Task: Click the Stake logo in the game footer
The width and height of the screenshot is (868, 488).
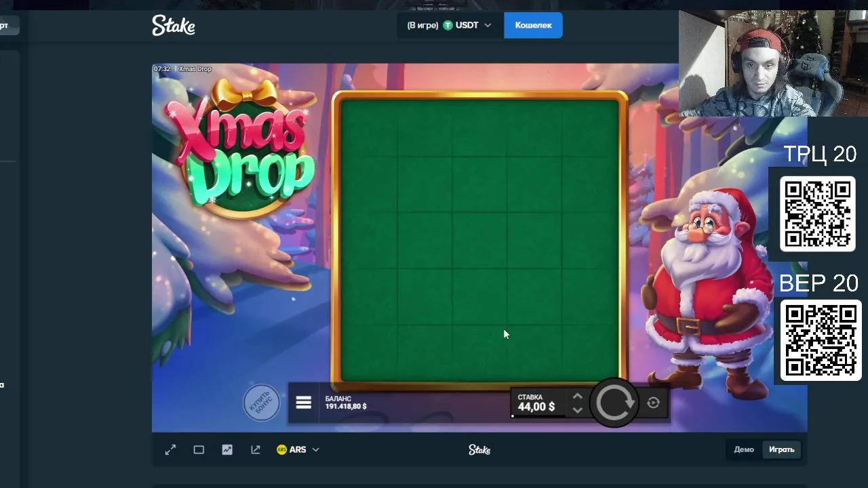Action: (x=479, y=449)
